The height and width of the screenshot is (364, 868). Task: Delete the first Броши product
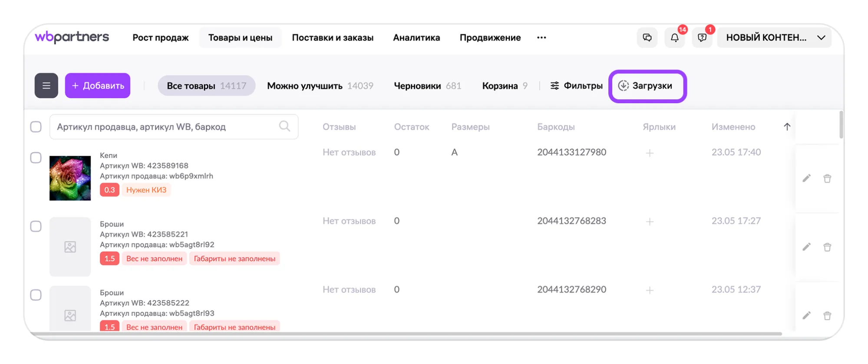827,247
